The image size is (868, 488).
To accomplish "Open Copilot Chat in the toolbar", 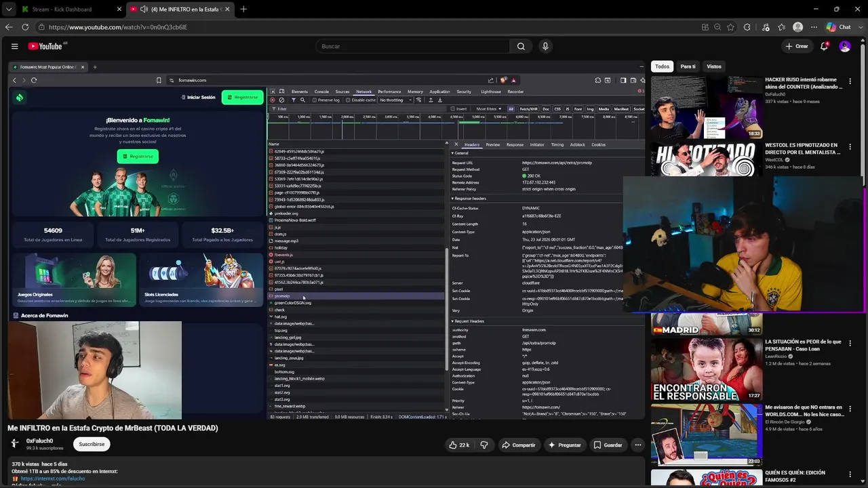I will [x=839, y=27].
